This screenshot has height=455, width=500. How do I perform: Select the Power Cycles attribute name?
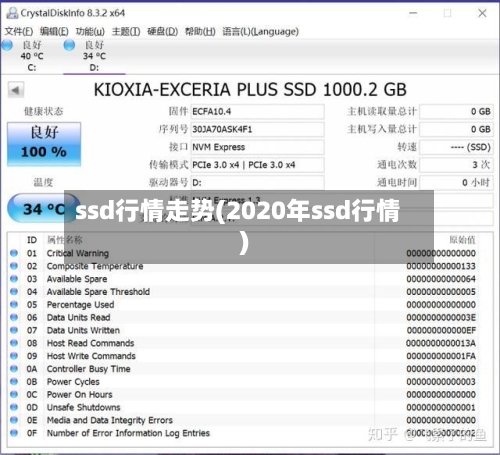(x=73, y=382)
